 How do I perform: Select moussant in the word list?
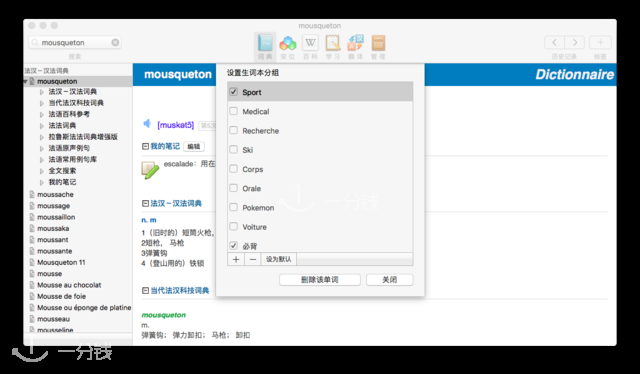(53, 240)
